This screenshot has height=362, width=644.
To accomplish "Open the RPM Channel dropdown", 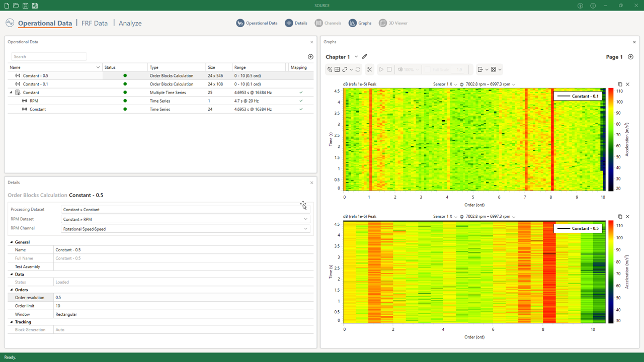I will [305, 229].
